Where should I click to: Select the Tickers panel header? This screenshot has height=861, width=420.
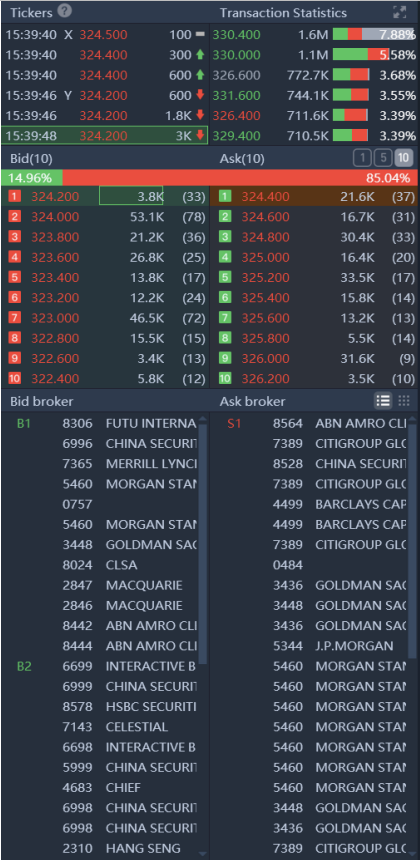(x=31, y=13)
